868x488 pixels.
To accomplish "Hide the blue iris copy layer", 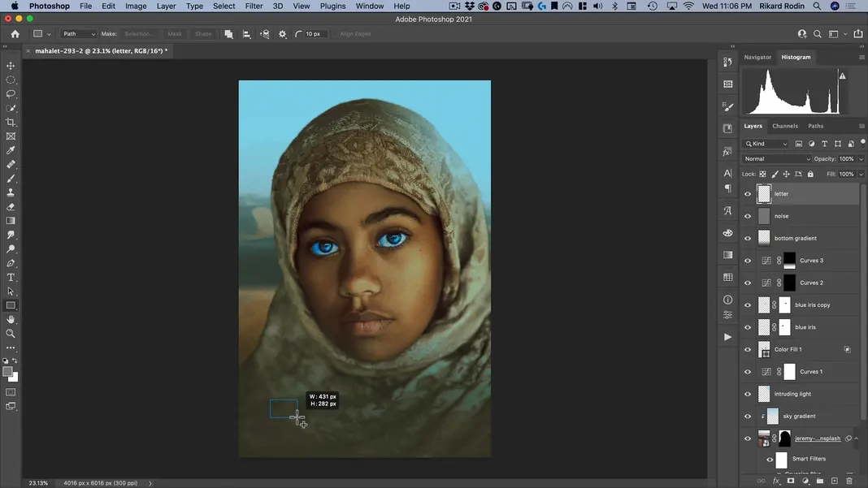I will pos(748,304).
